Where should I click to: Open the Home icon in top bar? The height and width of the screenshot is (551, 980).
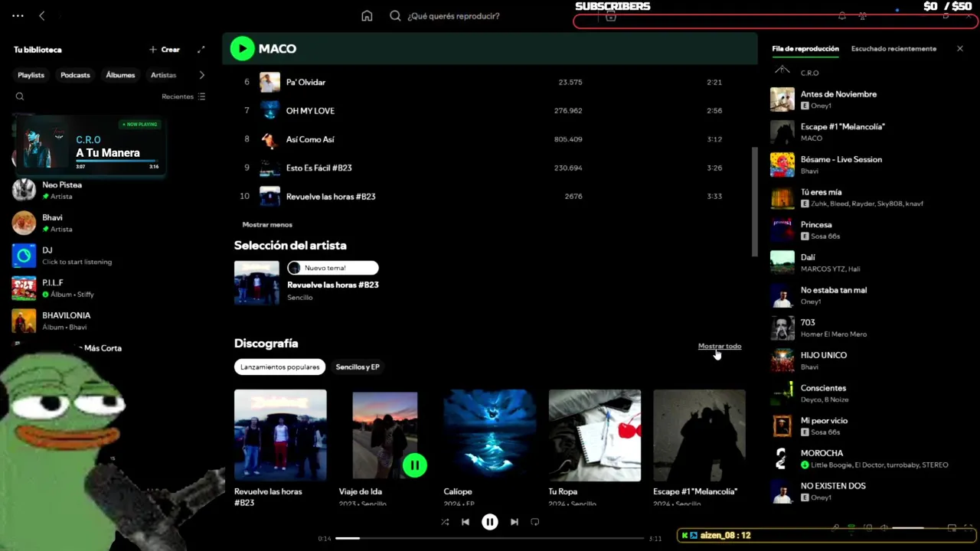click(367, 16)
